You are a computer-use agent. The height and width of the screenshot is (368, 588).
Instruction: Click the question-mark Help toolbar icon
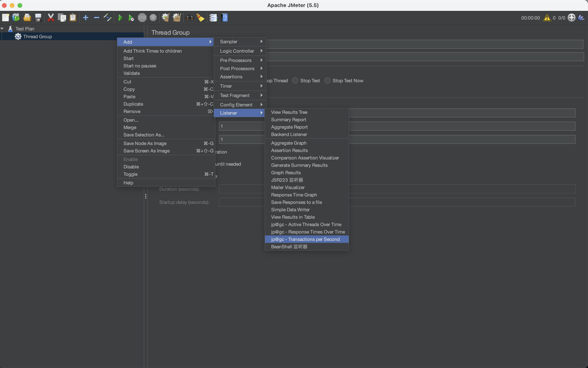click(225, 17)
